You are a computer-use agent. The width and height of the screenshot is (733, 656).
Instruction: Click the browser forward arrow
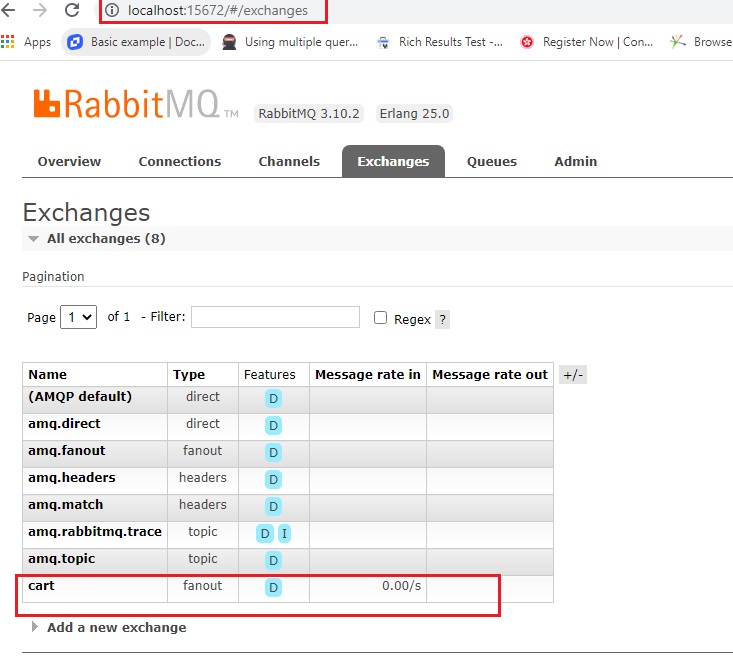pos(40,10)
